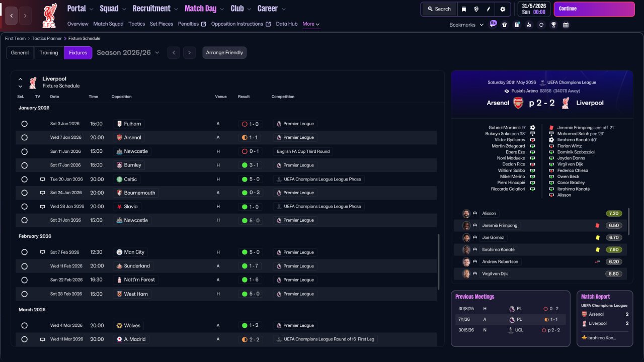644x362 pixels.
Task: Click the 7/1/26 previous meeting row
Action: coord(510,319)
